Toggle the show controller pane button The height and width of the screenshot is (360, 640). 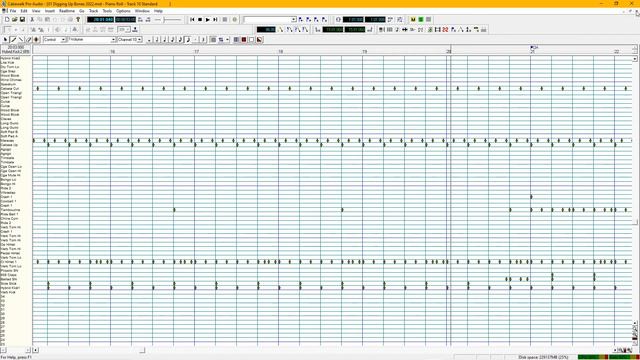pyautogui.click(x=260, y=40)
